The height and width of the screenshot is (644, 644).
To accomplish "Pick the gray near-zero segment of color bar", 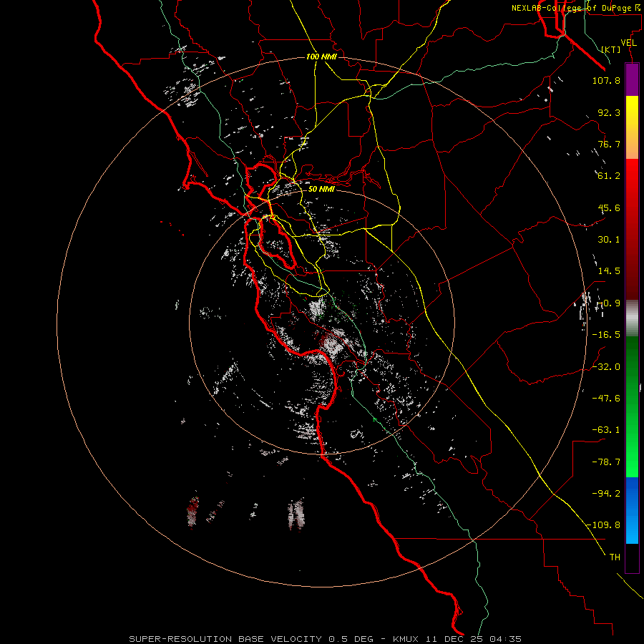I will coord(632,318).
